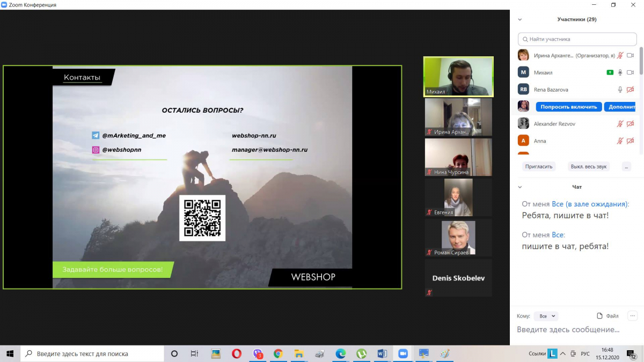
Task: Click the Zoom icon in the taskbar
Action: [403, 353]
